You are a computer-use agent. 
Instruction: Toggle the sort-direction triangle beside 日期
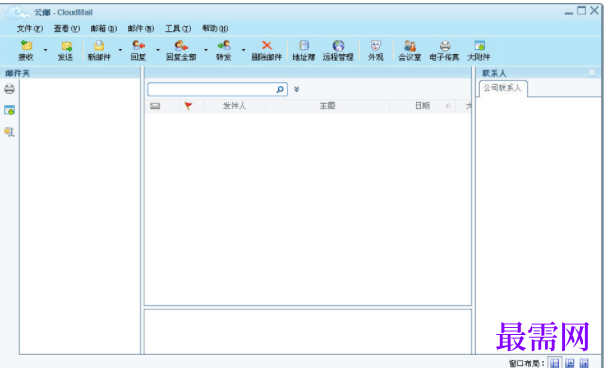448,106
